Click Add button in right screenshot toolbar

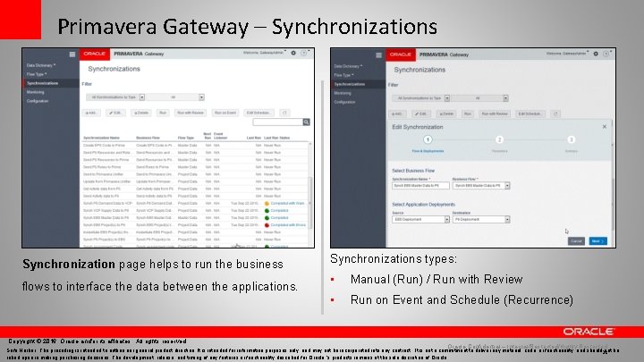tap(397, 114)
